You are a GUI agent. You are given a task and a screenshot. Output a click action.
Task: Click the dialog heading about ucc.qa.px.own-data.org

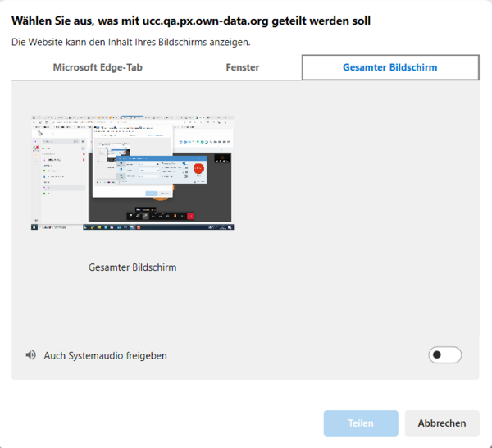tap(191, 21)
